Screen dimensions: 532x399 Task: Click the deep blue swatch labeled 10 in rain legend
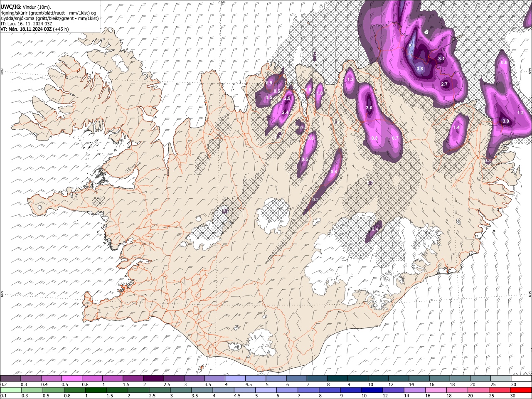tap(372, 390)
